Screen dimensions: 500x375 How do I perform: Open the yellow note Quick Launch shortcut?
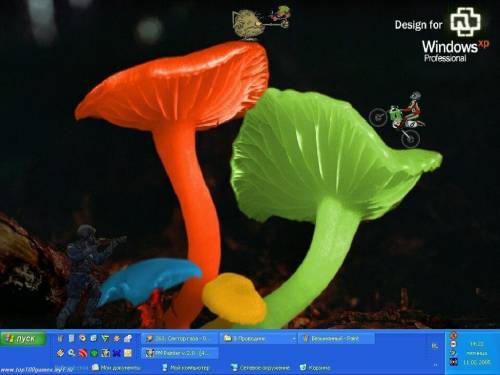click(128, 353)
